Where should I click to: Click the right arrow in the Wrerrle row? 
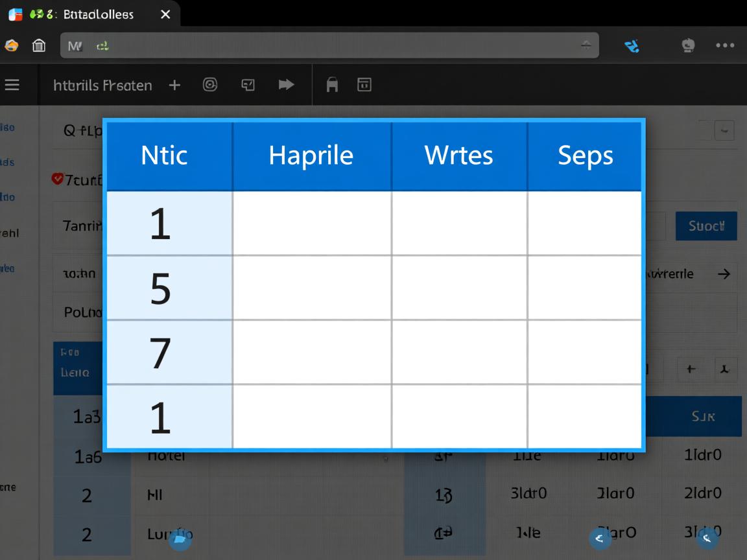tap(724, 274)
